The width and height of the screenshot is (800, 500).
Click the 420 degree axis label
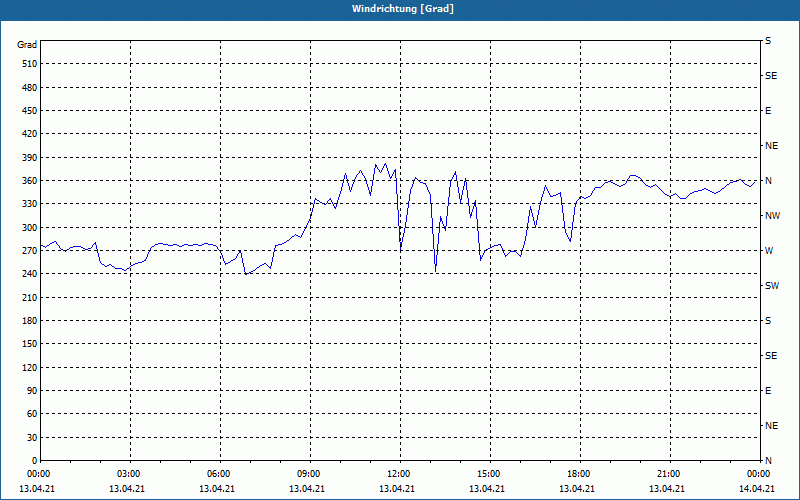pyautogui.click(x=30, y=134)
